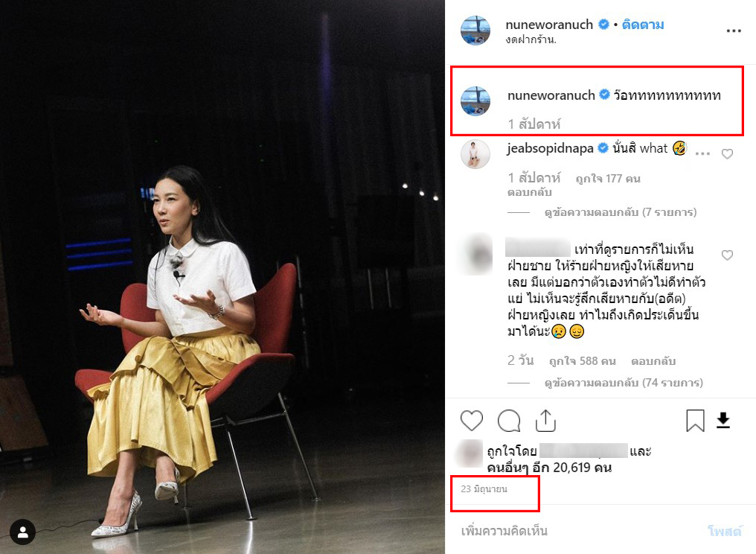Click tagged people icon on photo
The image size is (756, 554).
pos(22,532)
